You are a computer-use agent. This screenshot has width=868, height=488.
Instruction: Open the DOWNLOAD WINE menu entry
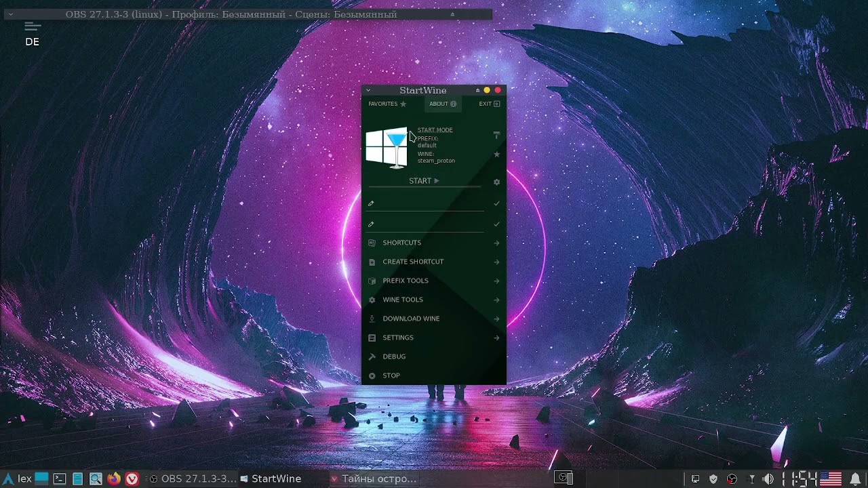click(x=434, y=319)
